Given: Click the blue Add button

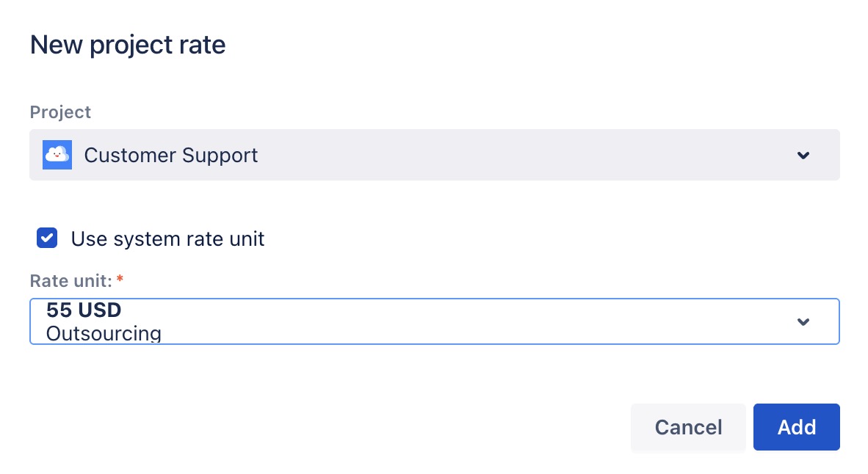Looking at the screenshot, I should click(x=796, y=427).
